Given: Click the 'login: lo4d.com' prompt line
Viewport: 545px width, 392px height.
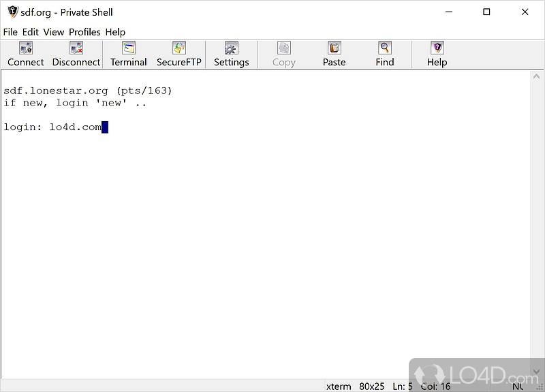Looking at the screenshot, I should pos(52,127).
